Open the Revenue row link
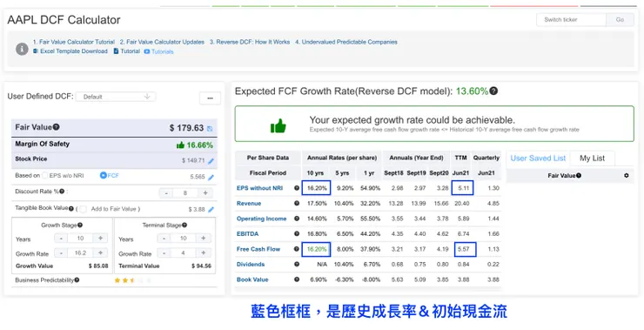644x330 pixels. [x=249, y=204]
